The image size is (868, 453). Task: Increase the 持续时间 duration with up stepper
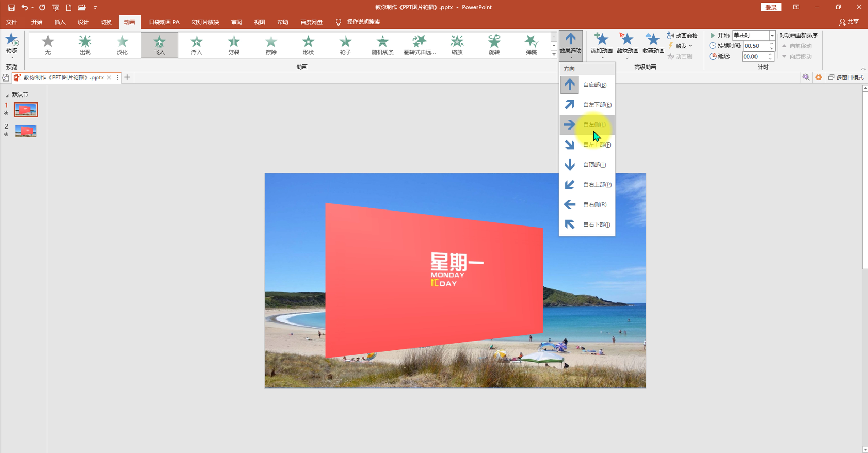(x=771, y=44)
